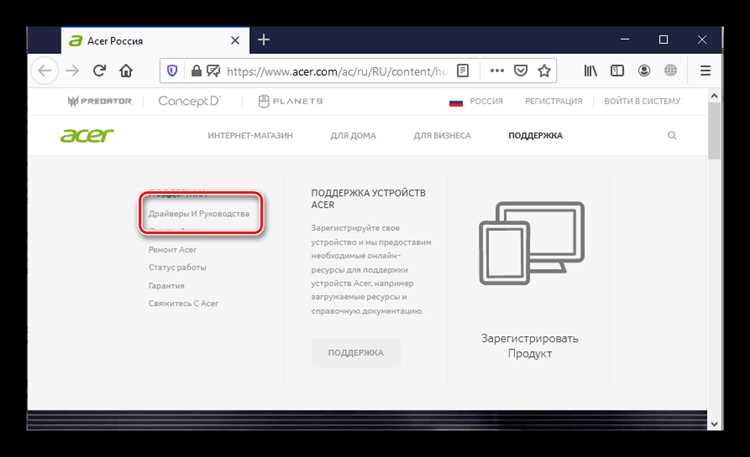Open the Library icon in toolbar
This screenshot has width=750, height=457.
[x=590, y=71]
